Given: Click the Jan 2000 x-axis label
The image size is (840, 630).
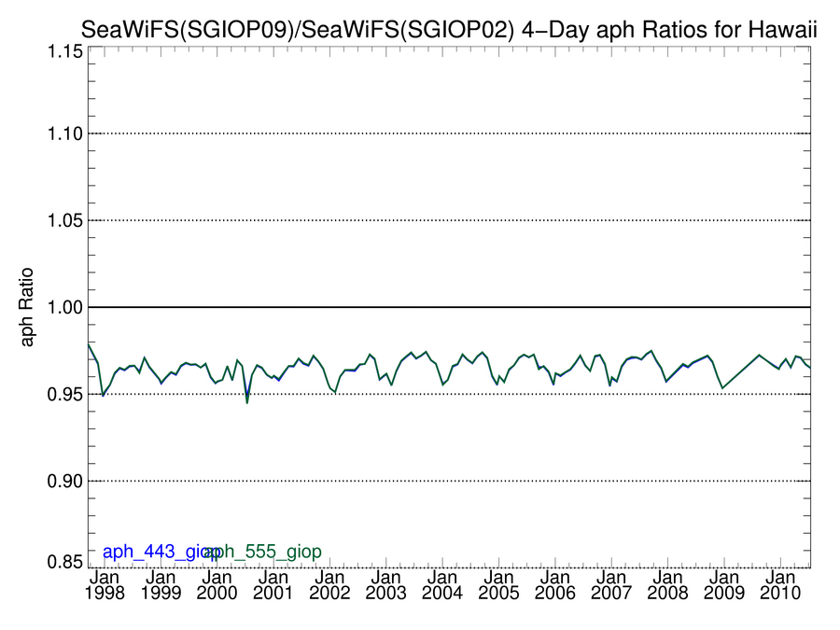Looking at the screenshot, I should 217,585.
